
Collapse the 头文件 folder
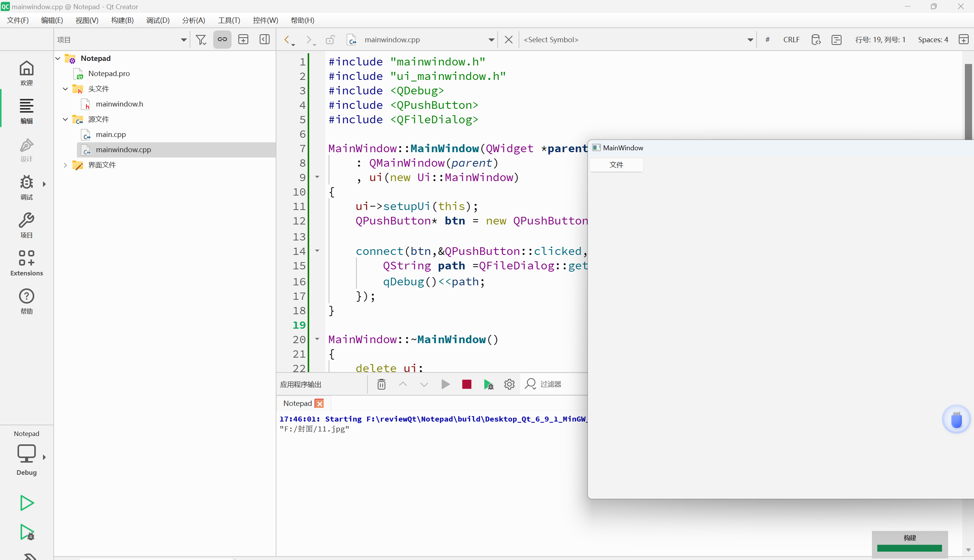point(65,89)
